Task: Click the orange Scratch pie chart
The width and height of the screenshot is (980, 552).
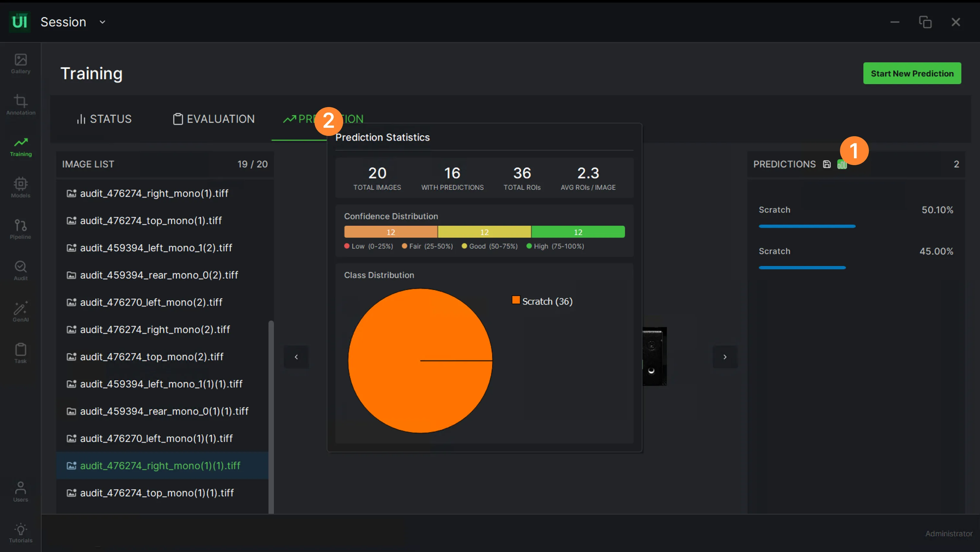Action: pyautogui.click(x=420, y=361)
